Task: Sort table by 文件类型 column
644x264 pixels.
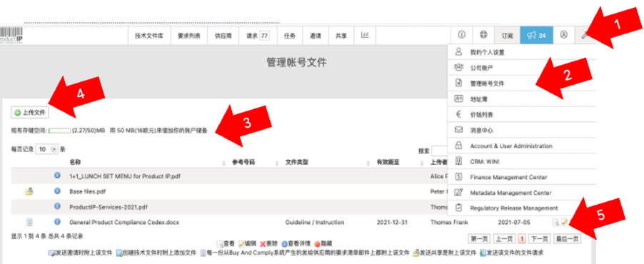Action: [297, 163]
